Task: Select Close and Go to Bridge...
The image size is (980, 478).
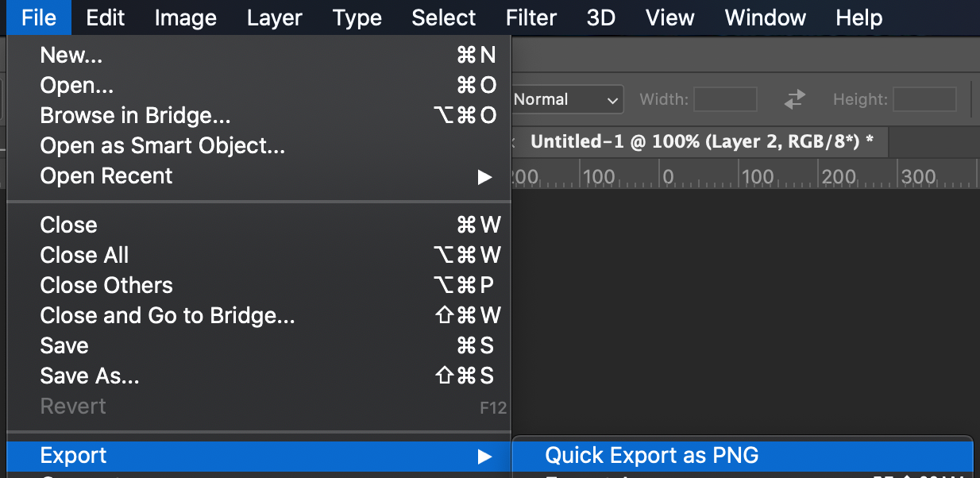Action: [259, 315]
